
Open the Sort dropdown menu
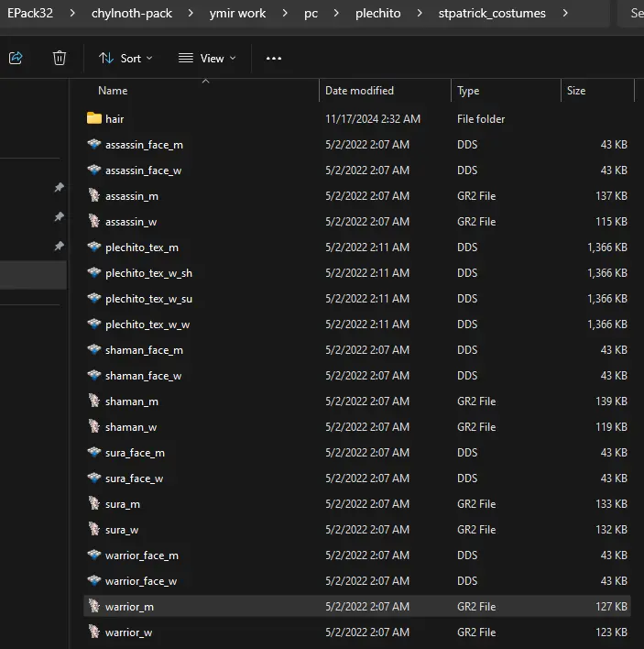[x=126, y=58]
